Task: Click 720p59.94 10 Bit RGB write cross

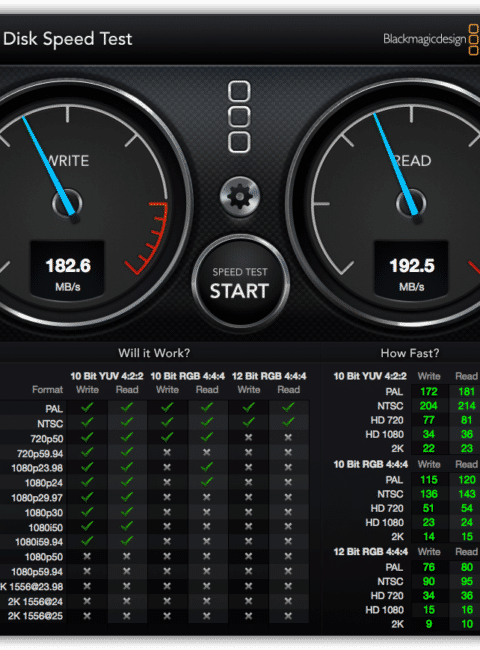Action: (x=167, y=452)
